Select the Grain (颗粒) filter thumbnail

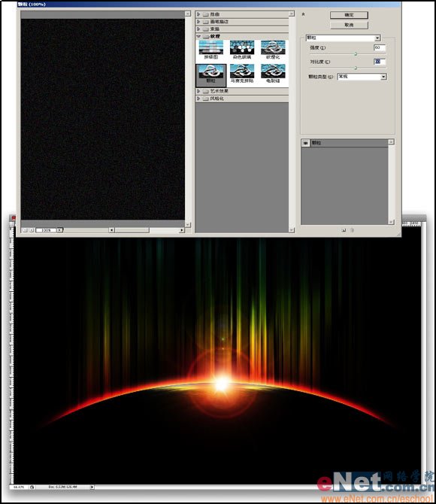coord(210,75)
